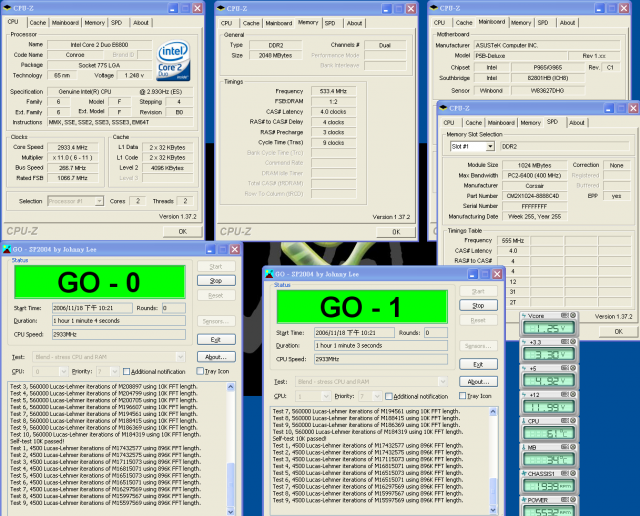The height and width of the screenshot is (516, 640).
Task: Open settings icon on Vcore sensor gadget
Action: pyautogui.click(x=565, y=315)
